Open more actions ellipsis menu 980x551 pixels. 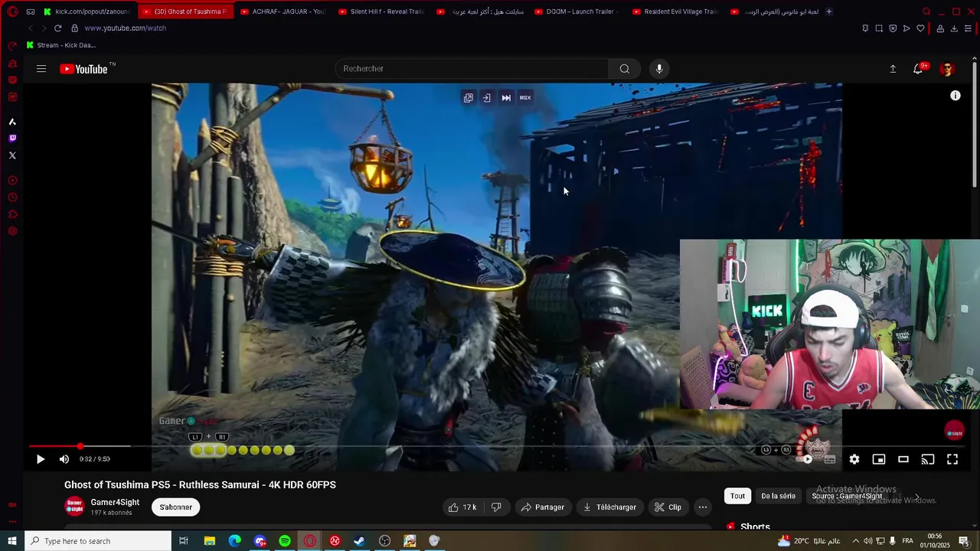coord(703,507)
